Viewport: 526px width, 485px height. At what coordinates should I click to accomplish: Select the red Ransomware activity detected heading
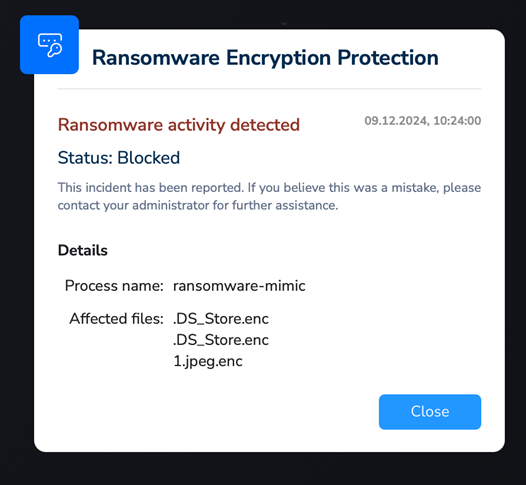pos(178,125)
